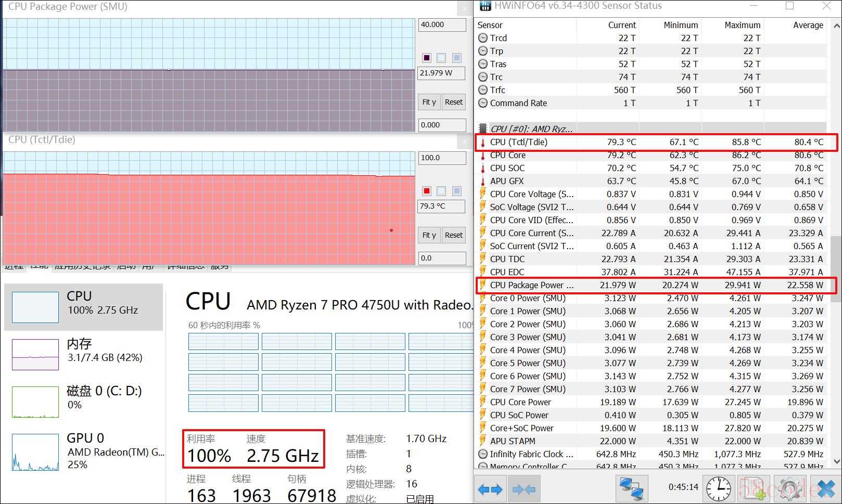This screenshot has width=842, height=504.
Task: Click the lightning icon beside CPU TDC
Action: [x=483, y=259]
